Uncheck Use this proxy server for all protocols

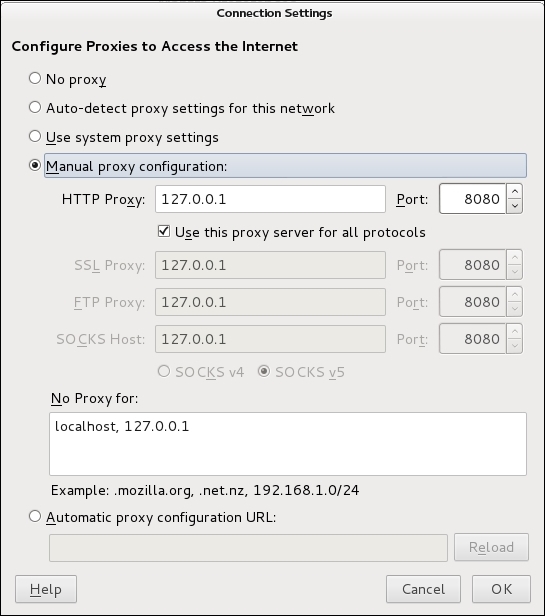[164, 231]
